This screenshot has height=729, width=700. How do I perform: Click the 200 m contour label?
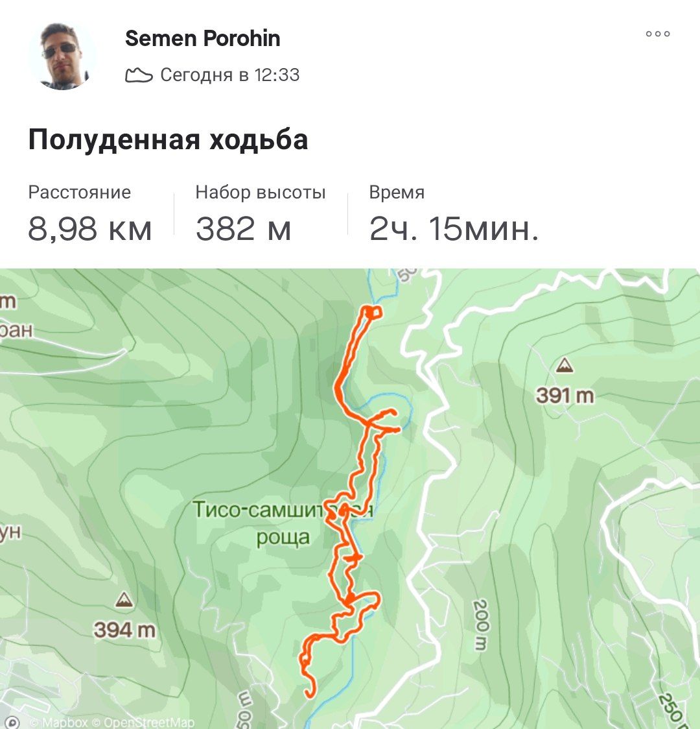pyautogui.click(x=481, y=625)
